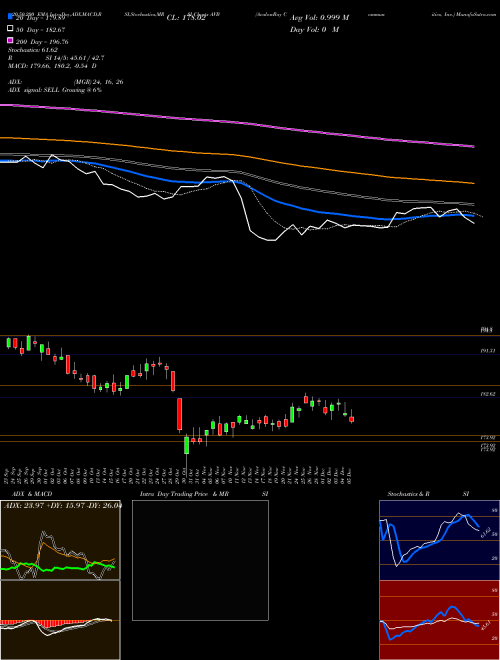
Task: Click the 'ADX & MACD' panel title
Action: 32,494
